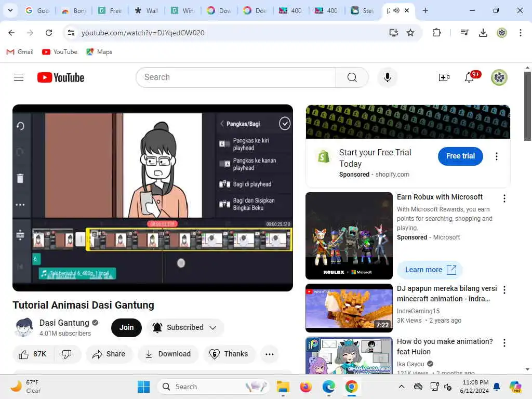Image resolution: width=532 pixels, height=399 pixels.
Task: Open options for DJ apapun video
Action: pyautogui.click(x=504, y=290)
